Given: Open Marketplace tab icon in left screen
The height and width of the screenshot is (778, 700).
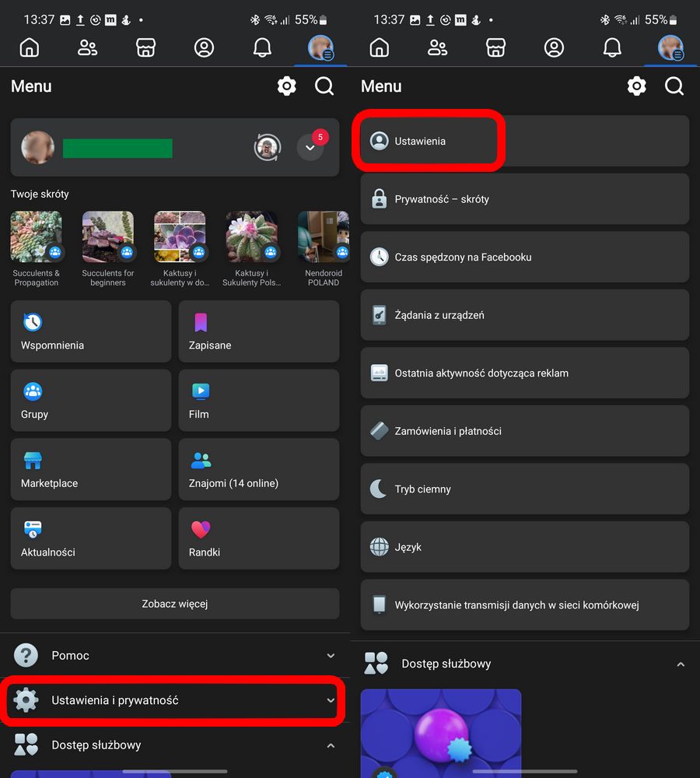Looking at the screenshot, I should (x=146, y=47).
